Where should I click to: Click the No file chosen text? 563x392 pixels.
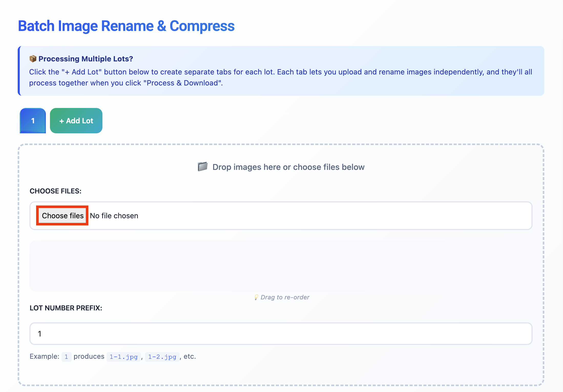tap(114, 216)
